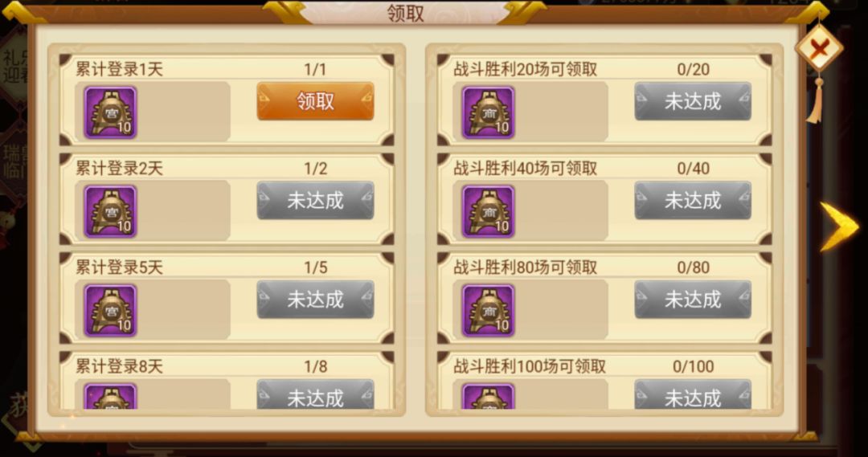Go to next page with yellow arrow
The width and height of the screenshot is (868, 457).
839,226
